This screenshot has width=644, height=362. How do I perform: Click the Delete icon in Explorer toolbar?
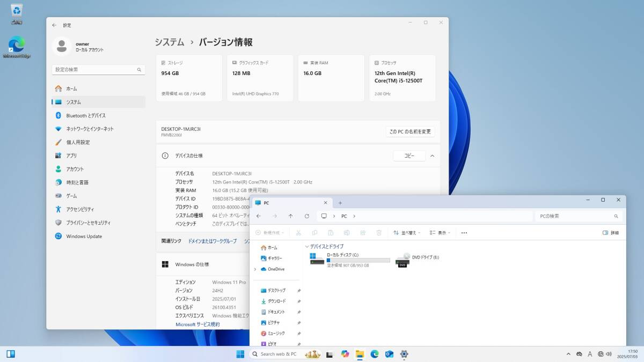pos(379,232)
